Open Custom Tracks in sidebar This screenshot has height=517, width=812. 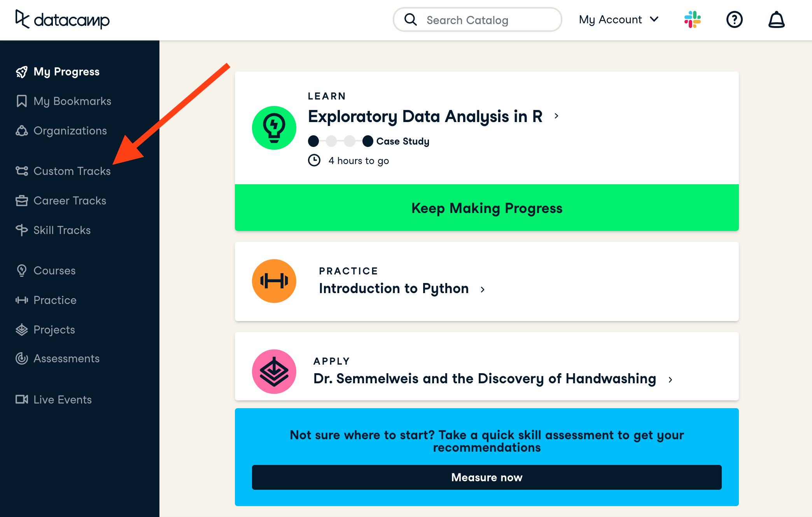pos(72,171)
